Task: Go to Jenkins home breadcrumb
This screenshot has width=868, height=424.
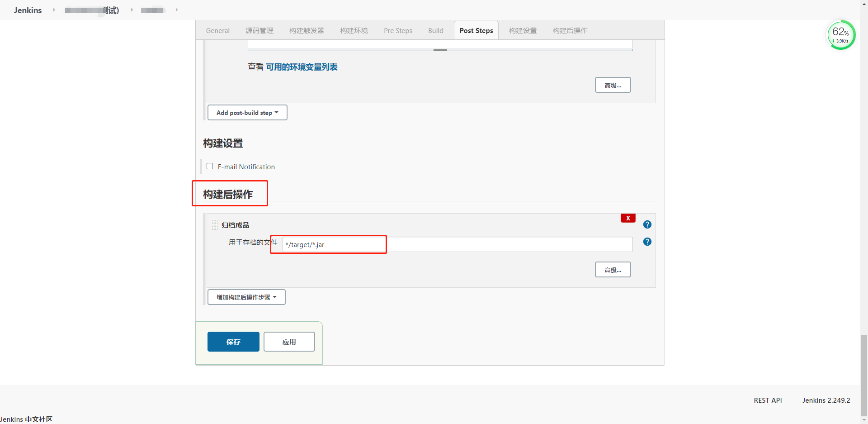Action: tap(28, 10)
